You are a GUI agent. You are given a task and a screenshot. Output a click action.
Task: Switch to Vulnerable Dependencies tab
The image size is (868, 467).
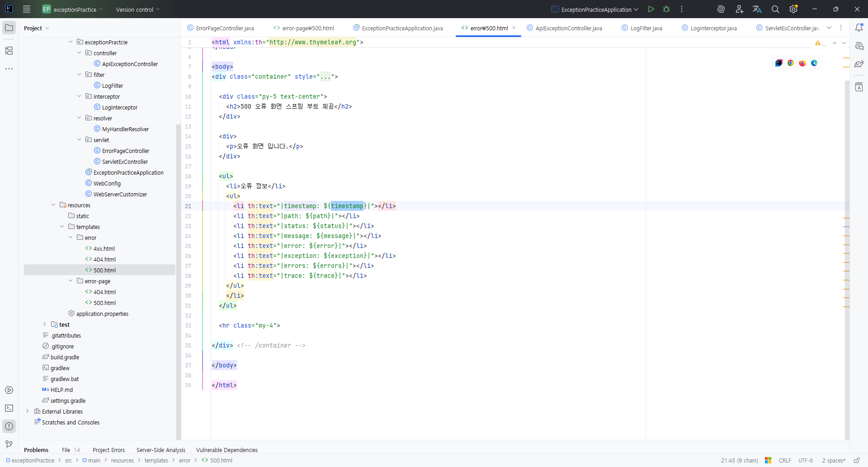pos(226,450)
